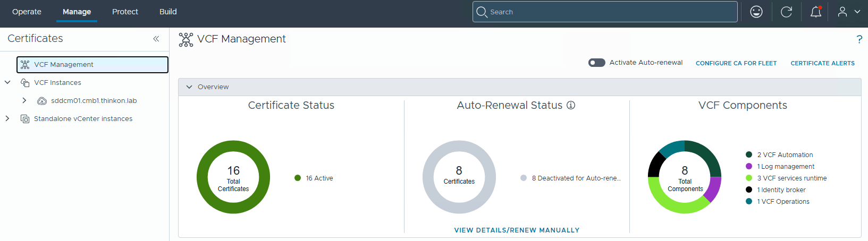
Task: Click '1 Log management' legend text
Action: tap(786, 167)
